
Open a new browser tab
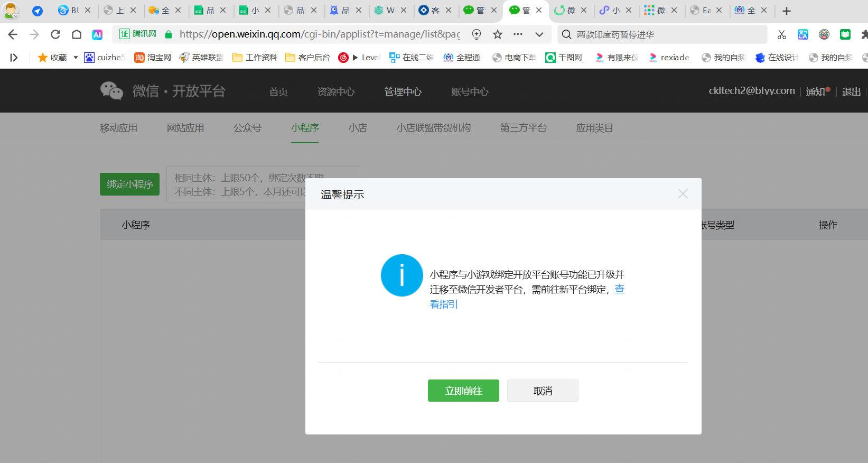pos(787,11)
